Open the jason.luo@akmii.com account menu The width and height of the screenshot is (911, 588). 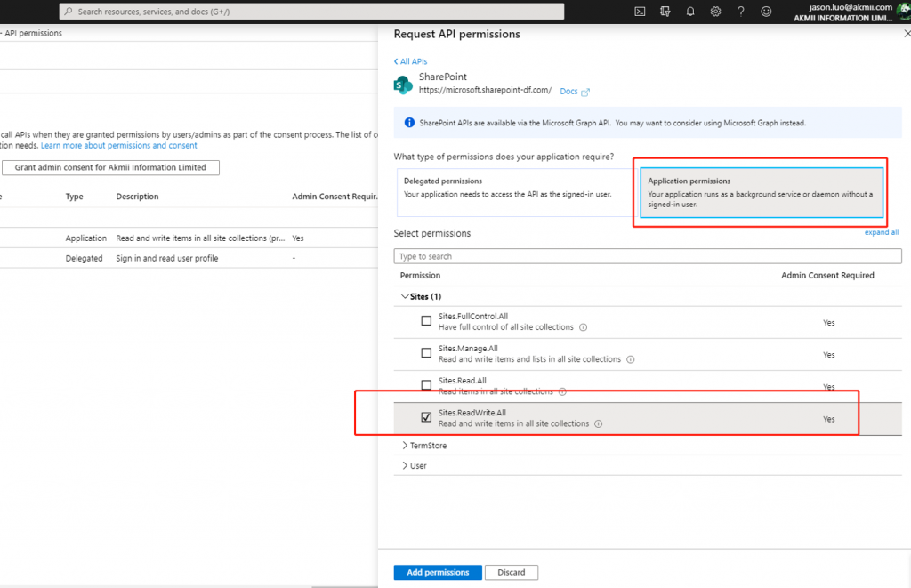coord(850,12)
